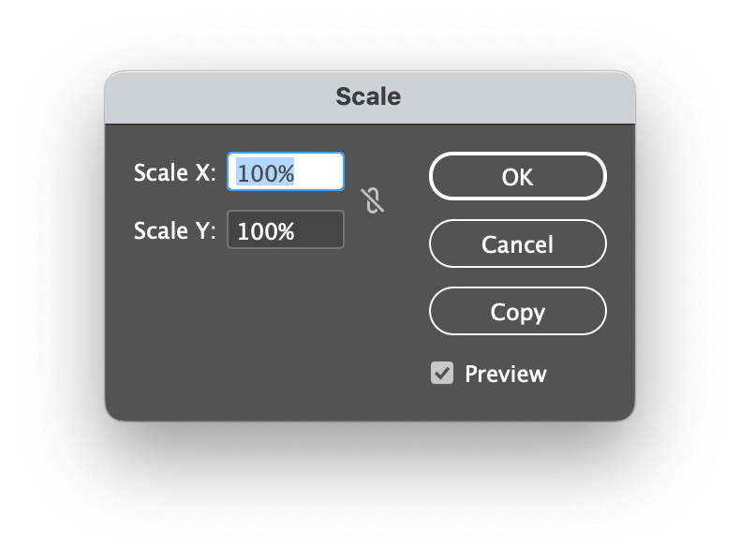This screenshot has width=740, height=560.
Task: Dismiss dialog using Cancel button
Action: 517,244
